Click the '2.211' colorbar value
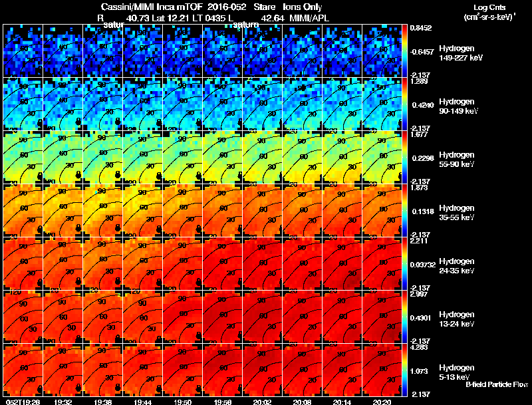532x405 pixels. coord(419,241)
